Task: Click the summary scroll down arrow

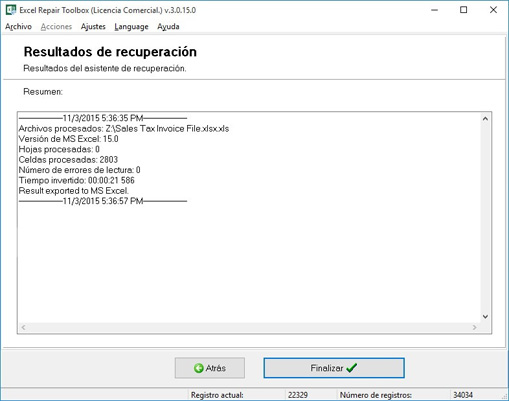Action: 485,317
